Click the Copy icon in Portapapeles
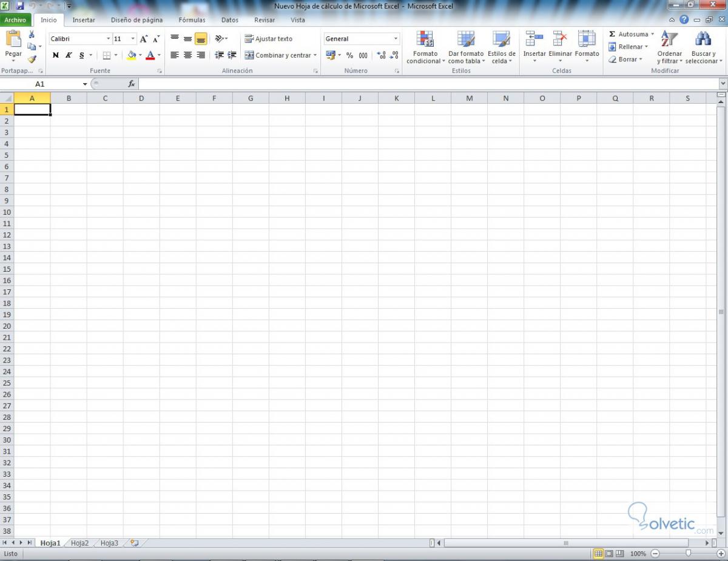Screen dimensions: 728x561 click(x=32, y=47)
